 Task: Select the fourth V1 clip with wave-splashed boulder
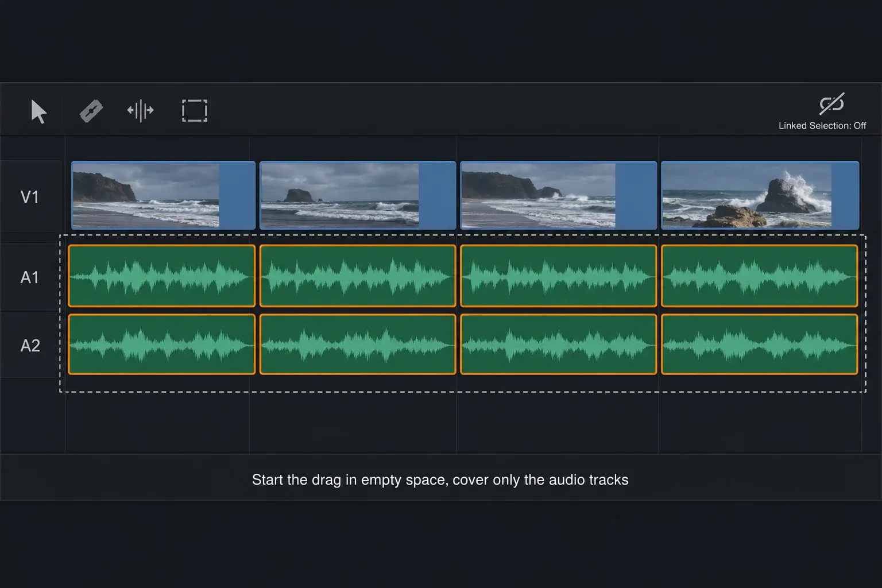(x=760, y=195)
